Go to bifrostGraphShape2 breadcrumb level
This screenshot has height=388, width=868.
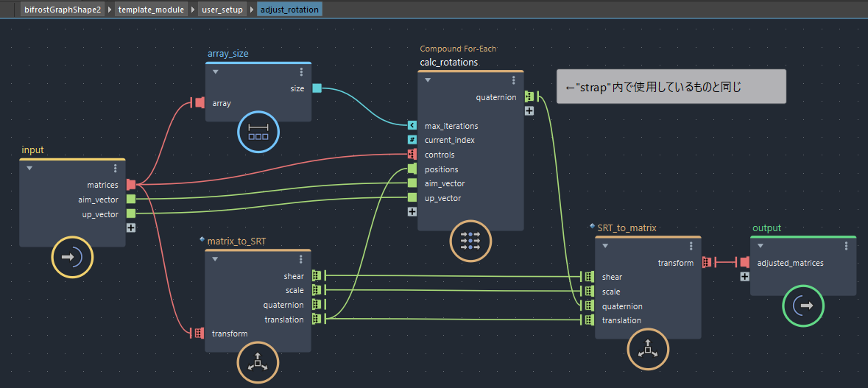[62, 10]
